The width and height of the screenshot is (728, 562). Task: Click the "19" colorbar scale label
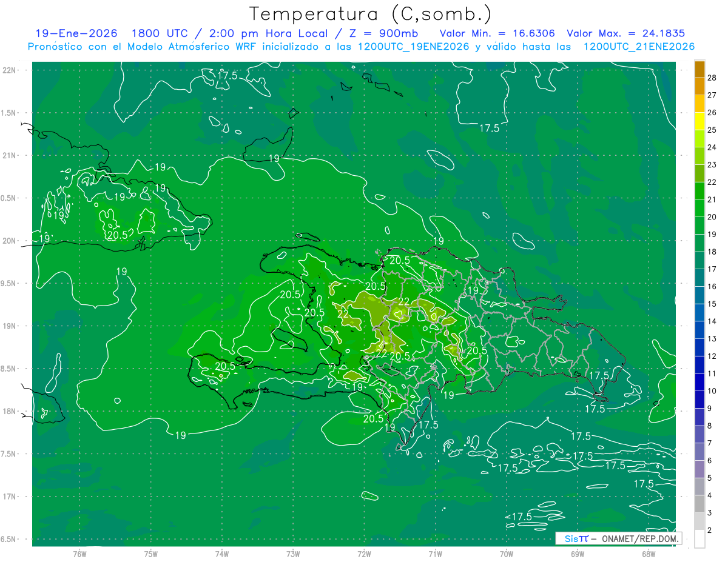coord(712,234)
